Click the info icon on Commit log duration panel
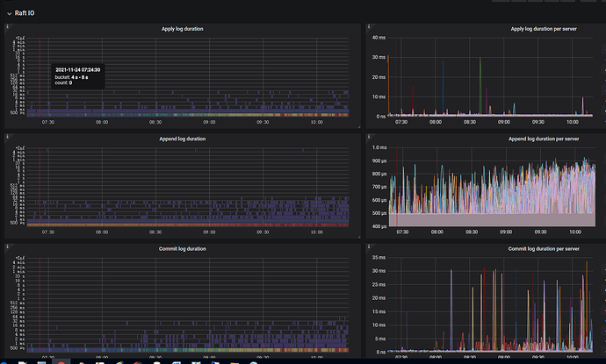Screen dimensions: 606x364 click(x=7, y=248)
